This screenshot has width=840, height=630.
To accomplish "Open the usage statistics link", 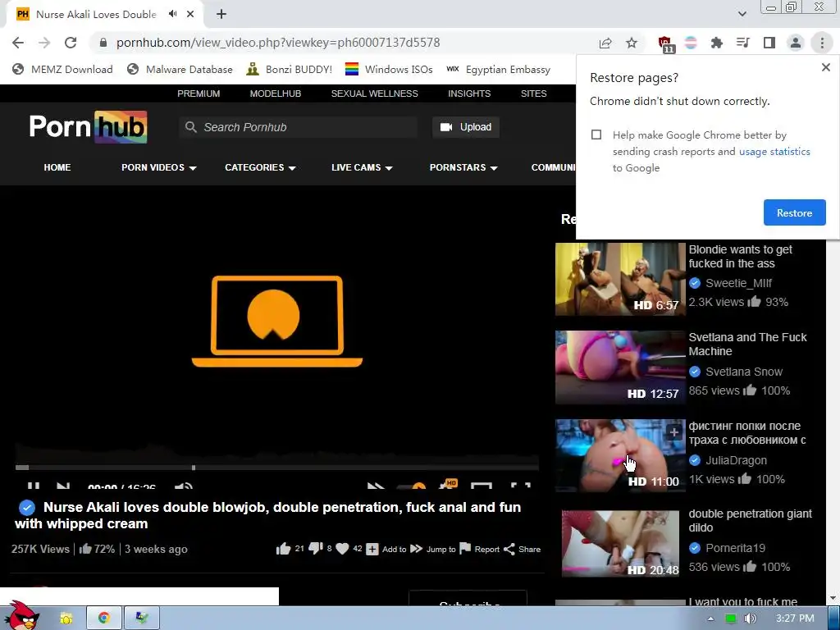I will (774, 151).
